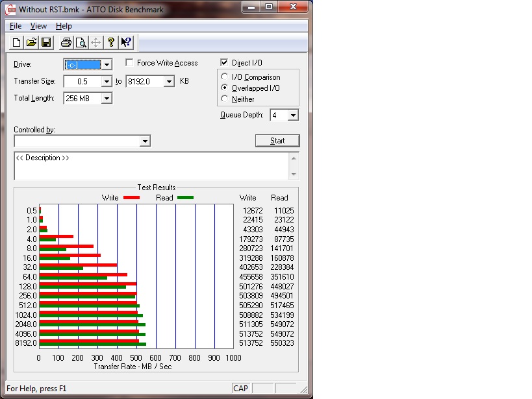
Task: Click the Test Results group title
Action: pyautogui.click(x=157, y=187)
